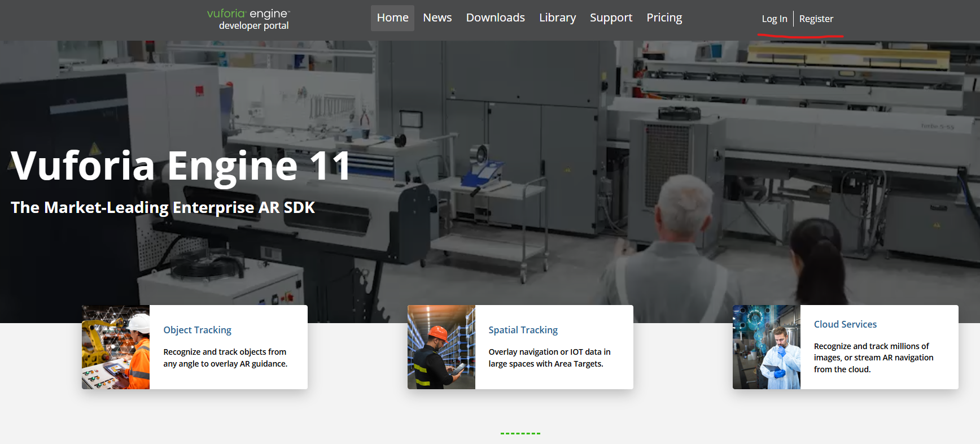Navigate to Support

point(611,18)
